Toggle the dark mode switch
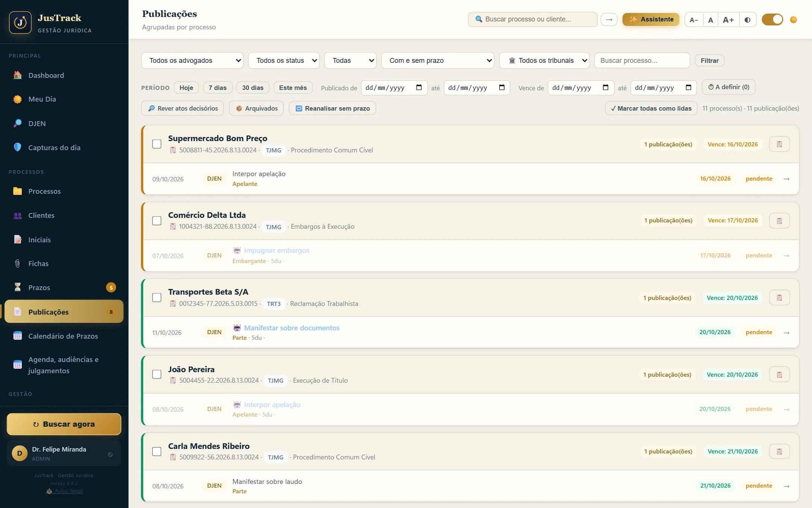The height and width of the screenshot is (508, 812). point(773,20)
